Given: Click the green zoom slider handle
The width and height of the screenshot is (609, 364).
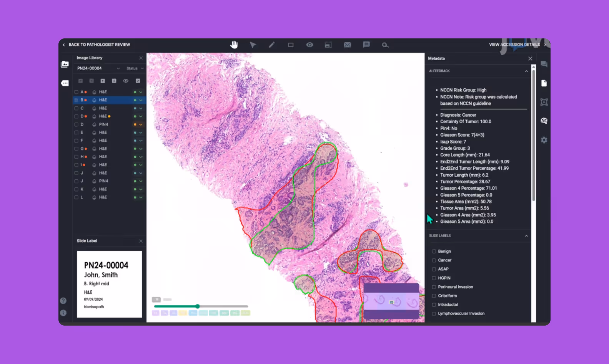Looking at the screenshot, I should point(198,306).
